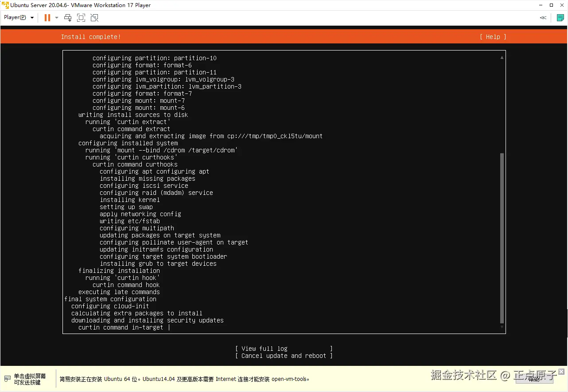
Task: Click the 'configuring multipath' line
Action: 137,228
